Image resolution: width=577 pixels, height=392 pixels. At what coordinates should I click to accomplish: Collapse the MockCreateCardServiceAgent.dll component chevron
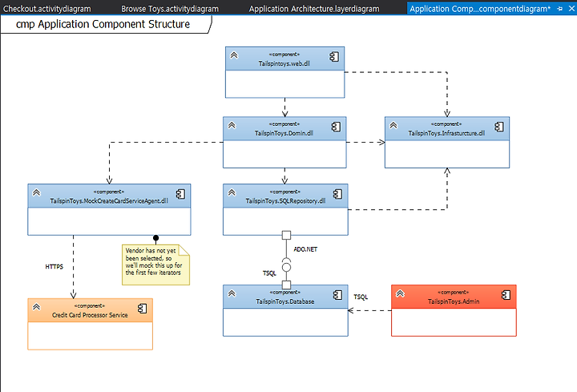click(36, 193)
